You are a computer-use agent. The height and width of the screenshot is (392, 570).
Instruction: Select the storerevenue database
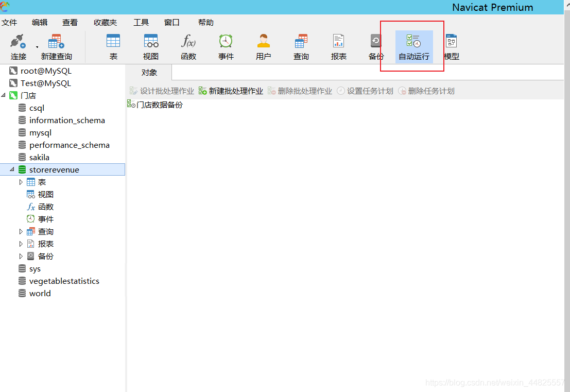[x=62, y=170]
